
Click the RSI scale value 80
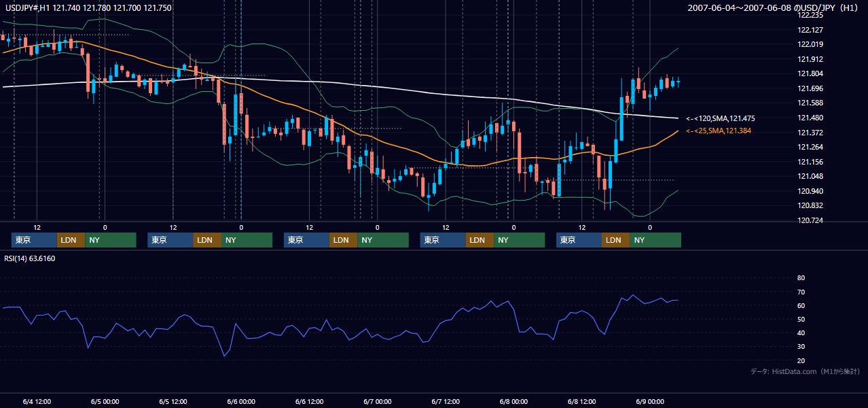click(x=801, y=278)
